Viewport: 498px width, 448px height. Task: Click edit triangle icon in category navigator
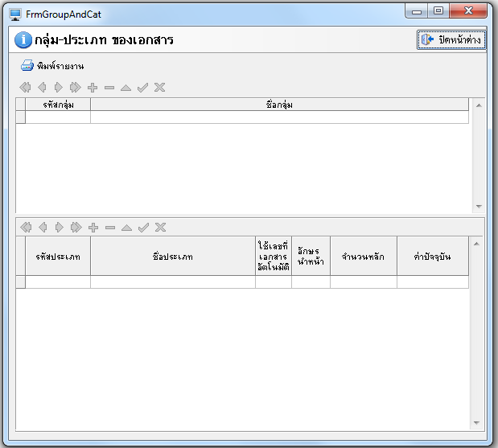126,228
